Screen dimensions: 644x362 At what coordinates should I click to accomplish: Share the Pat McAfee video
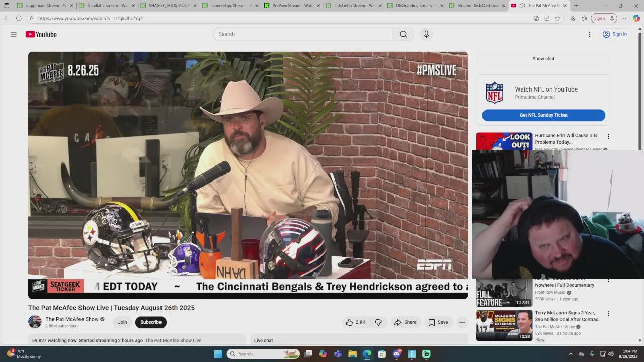(406, 322)
